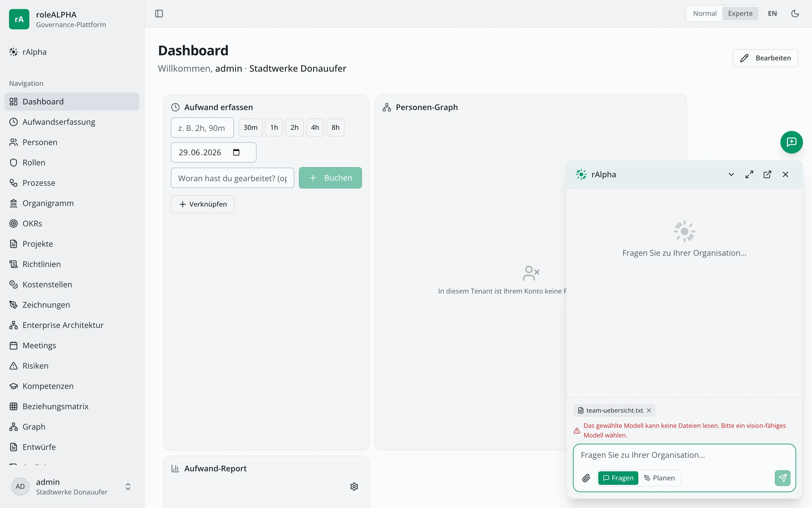812x508 pixels.
Task: Select Planen chat mode
Action: pos(659,478)
